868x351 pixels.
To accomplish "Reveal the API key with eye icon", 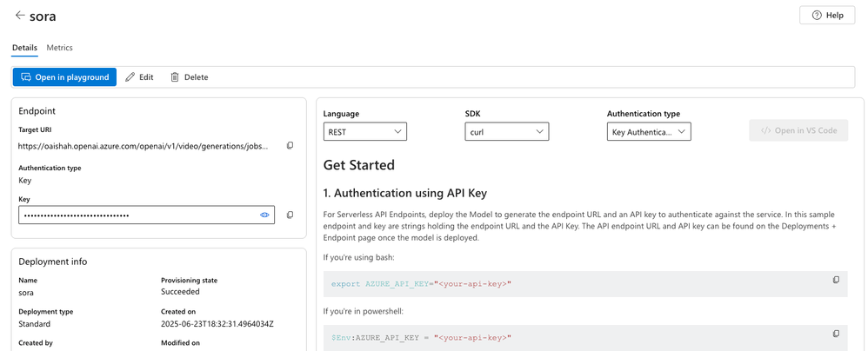I will tap(264, 215).
